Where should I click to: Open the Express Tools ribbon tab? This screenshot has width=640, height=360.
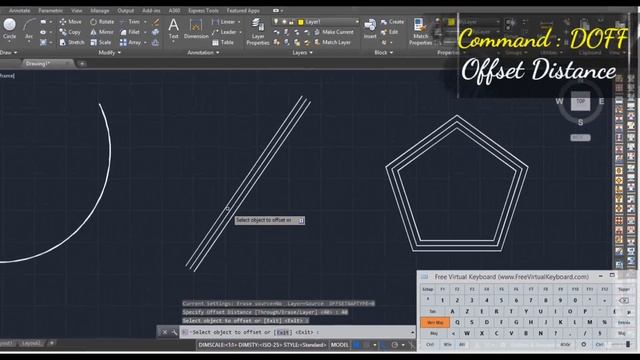click(203, 11)
